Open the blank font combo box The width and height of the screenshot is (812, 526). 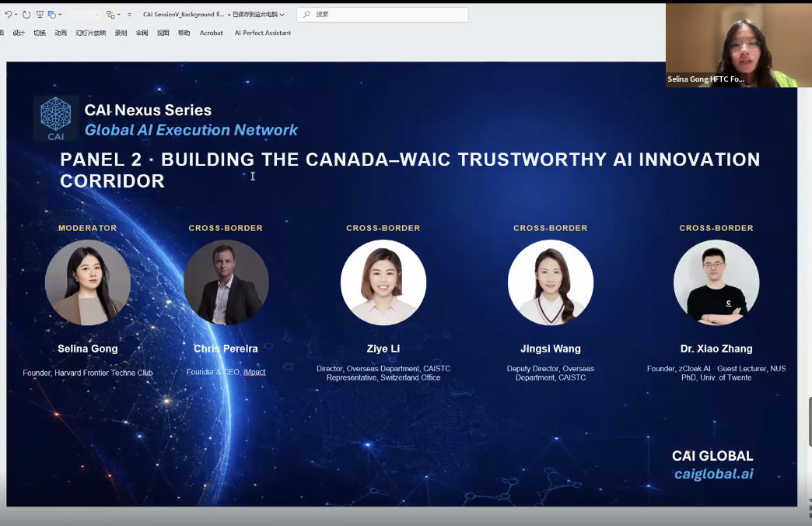pos(84,15)
